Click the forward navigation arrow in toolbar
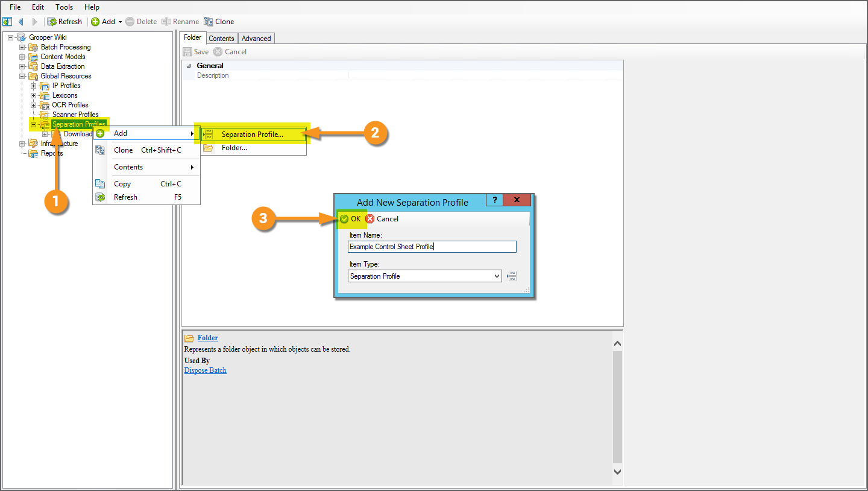The height and width of the screenshot is (491, 868). coord(34,22)
